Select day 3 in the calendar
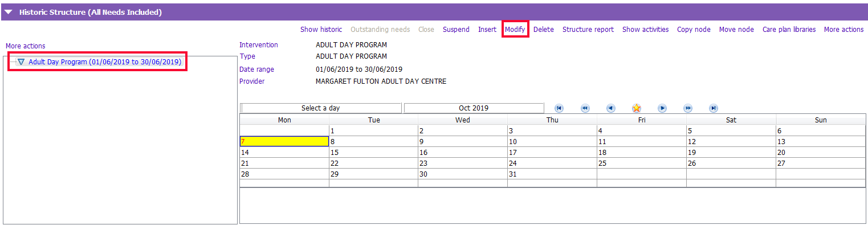The image size is (868, 225). click(x=552, y=131)
